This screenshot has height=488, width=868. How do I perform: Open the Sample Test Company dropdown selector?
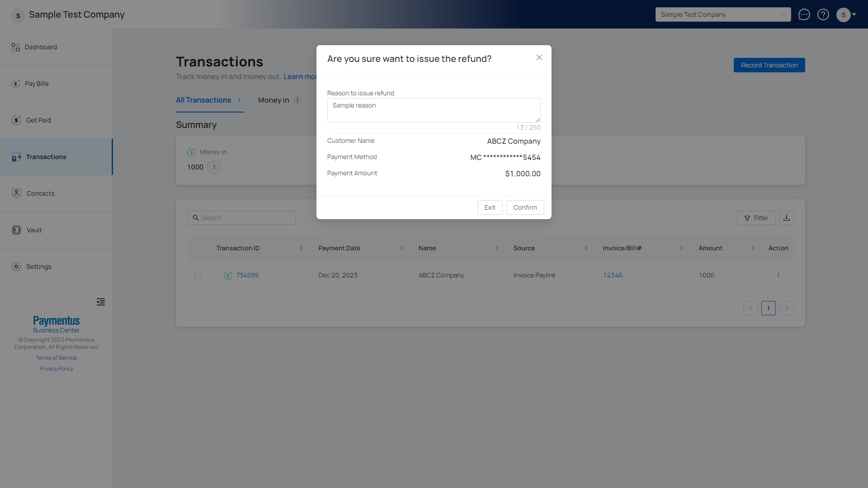(723, 14)
